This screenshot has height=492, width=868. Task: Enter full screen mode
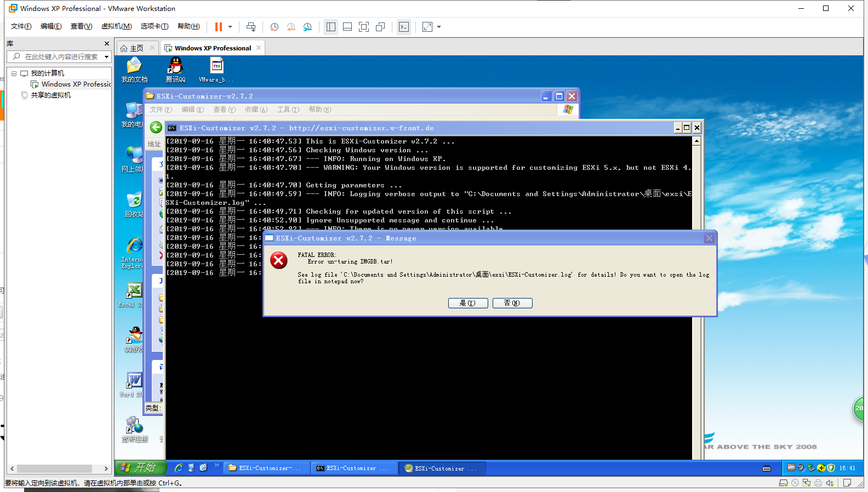pos(364,27)
